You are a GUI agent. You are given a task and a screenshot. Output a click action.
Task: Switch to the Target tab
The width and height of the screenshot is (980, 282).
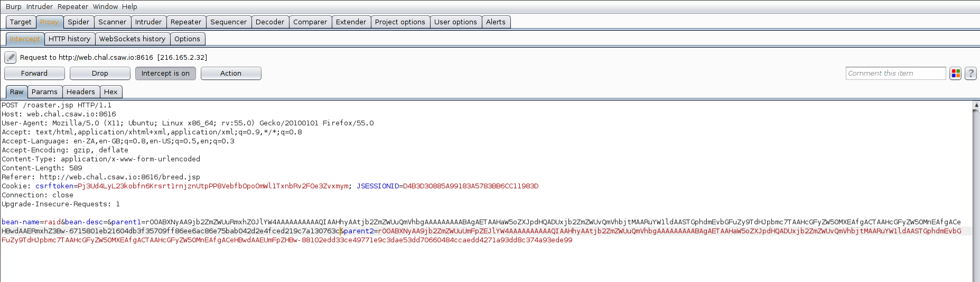(x=21, y=22)
